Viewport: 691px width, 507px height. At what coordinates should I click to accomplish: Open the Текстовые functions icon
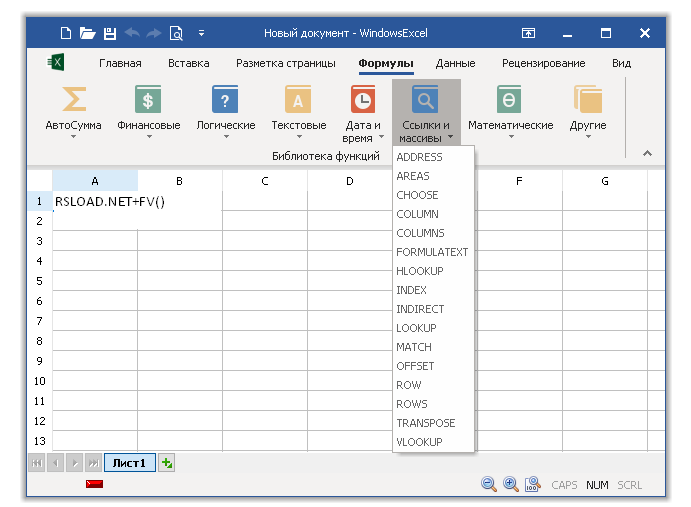tap(298, 99)
